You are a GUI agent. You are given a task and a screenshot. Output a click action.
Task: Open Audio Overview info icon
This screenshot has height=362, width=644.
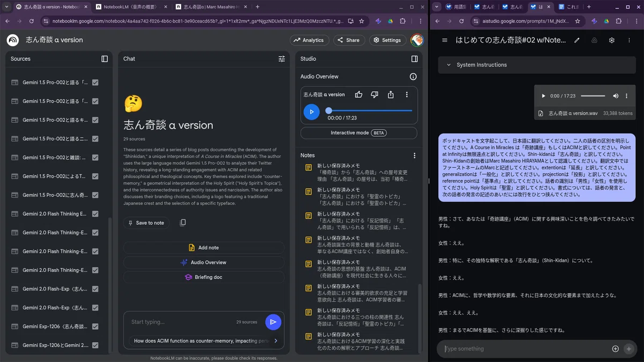[413, 77]
